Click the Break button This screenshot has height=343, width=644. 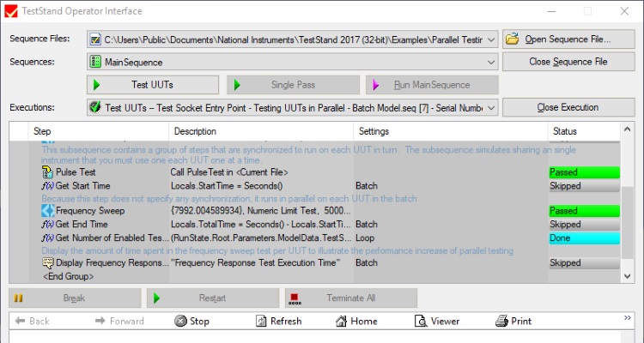coord(75,298)
